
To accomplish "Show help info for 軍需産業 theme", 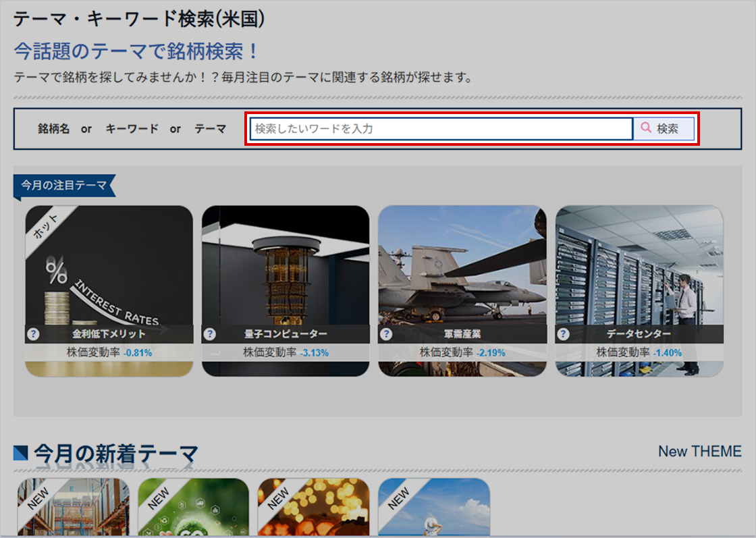I will click(x=387, y=334).
